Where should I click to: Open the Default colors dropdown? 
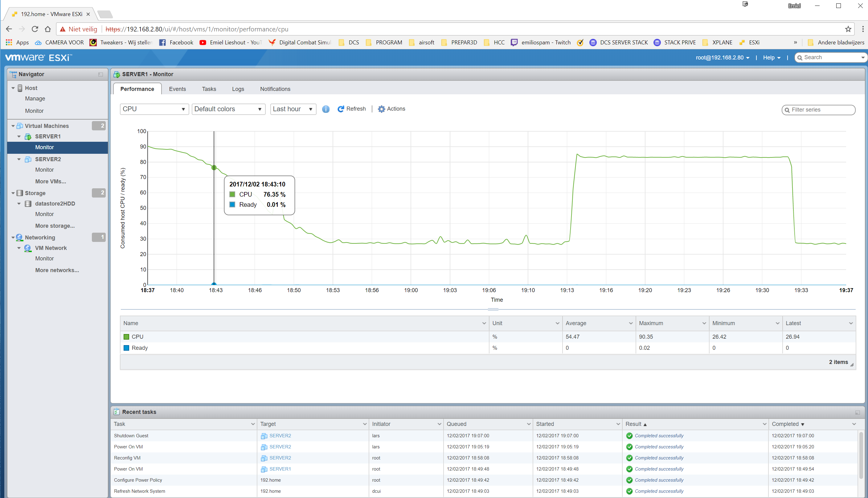pos(228,109)
